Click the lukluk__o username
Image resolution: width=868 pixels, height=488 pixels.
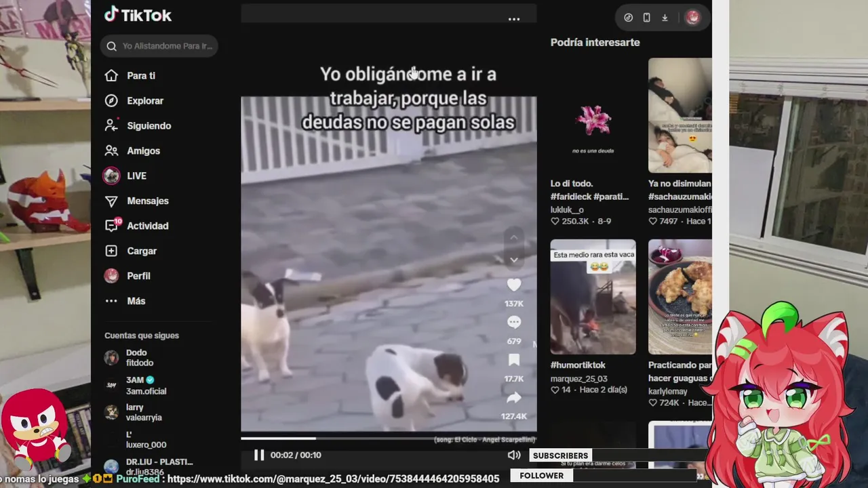(x=567, y=210)
